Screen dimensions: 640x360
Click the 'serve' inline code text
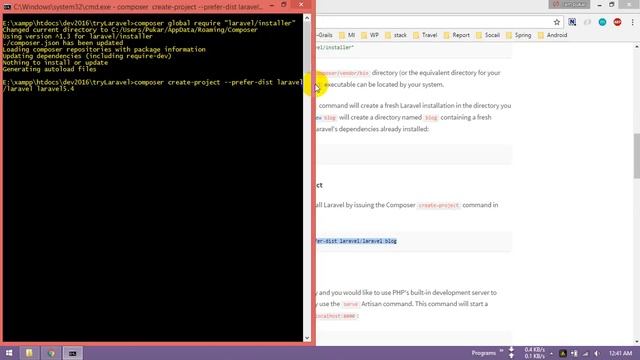click(x=350, y=304)
